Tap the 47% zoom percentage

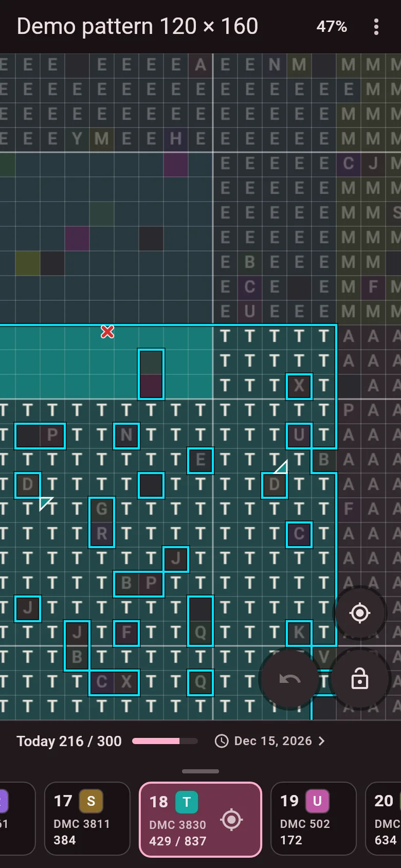[x=332, y=27]
